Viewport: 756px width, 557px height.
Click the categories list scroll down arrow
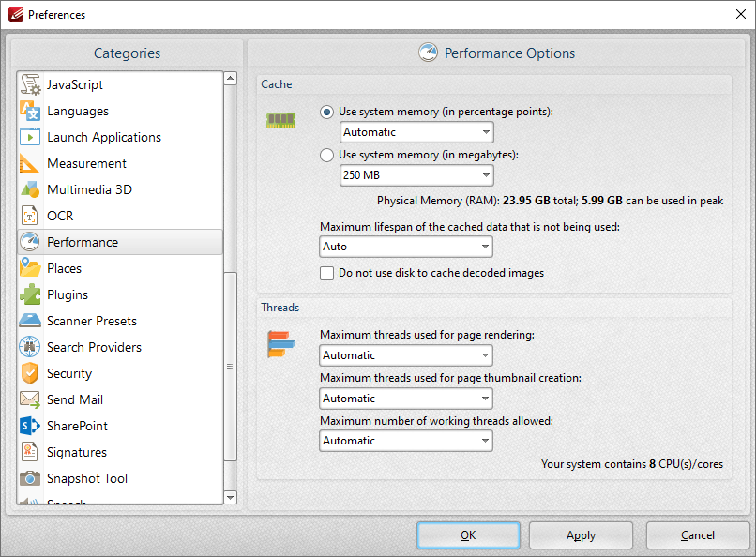tap(231, 497)
